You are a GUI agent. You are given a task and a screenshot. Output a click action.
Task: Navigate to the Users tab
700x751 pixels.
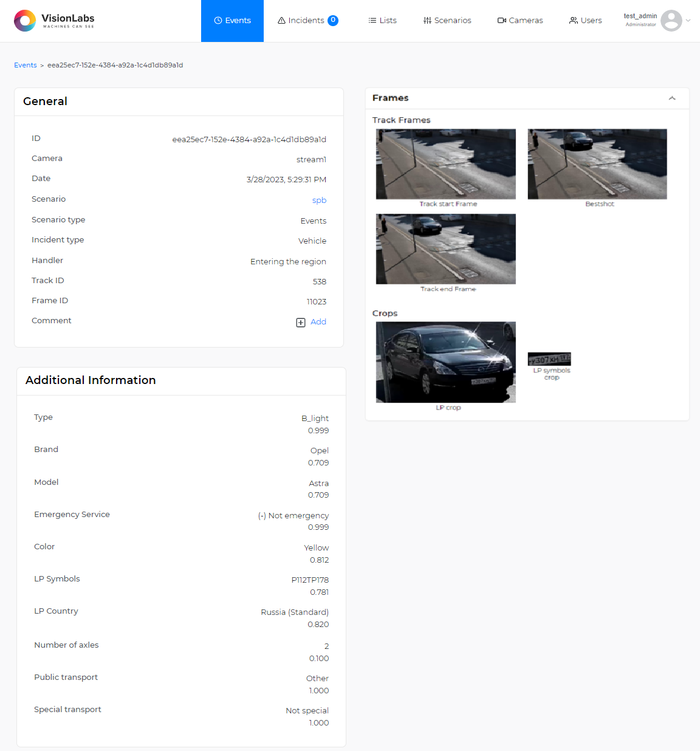585,21
